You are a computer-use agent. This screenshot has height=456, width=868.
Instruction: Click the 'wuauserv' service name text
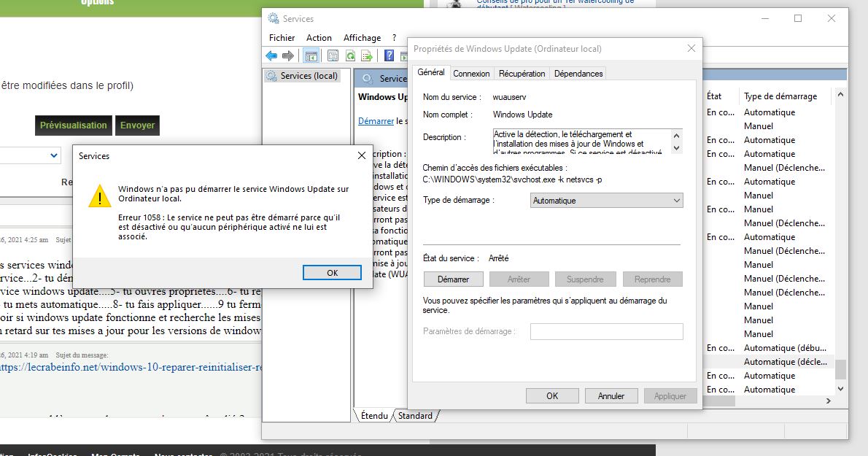(509, 97)
